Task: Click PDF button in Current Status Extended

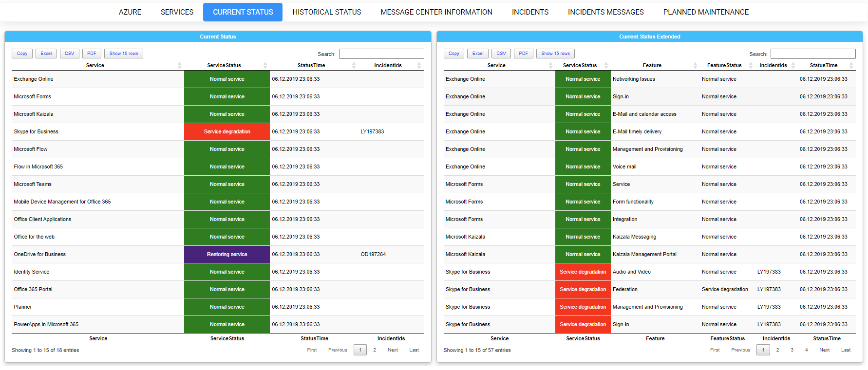Action: [x=523, y=54]
